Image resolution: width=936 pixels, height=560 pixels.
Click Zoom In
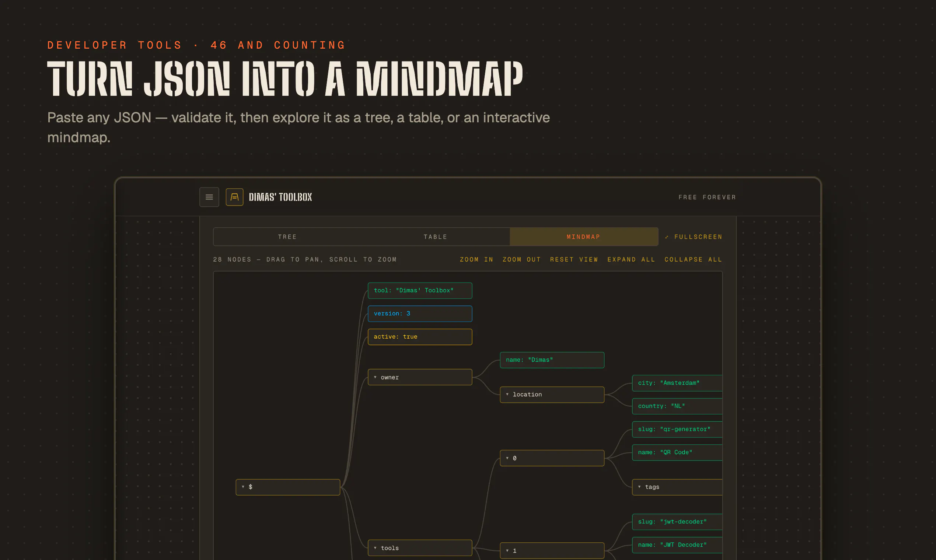tap(476, 260)
